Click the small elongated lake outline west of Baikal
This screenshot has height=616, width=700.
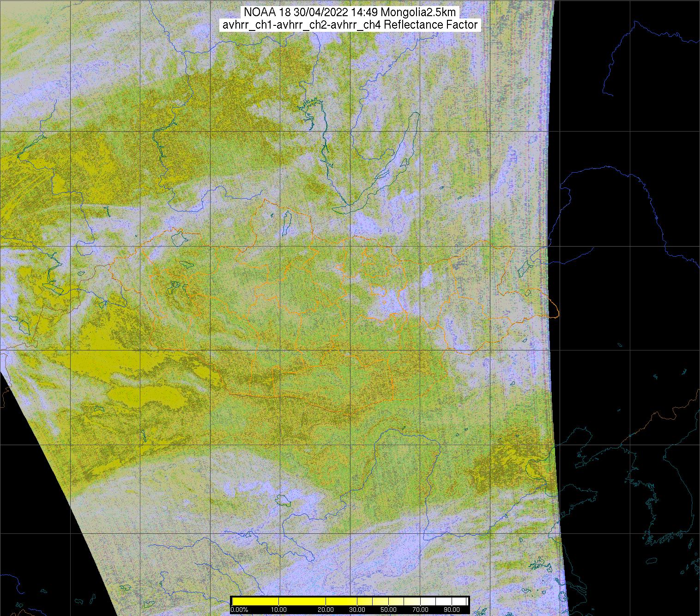[x=286, y=222]
